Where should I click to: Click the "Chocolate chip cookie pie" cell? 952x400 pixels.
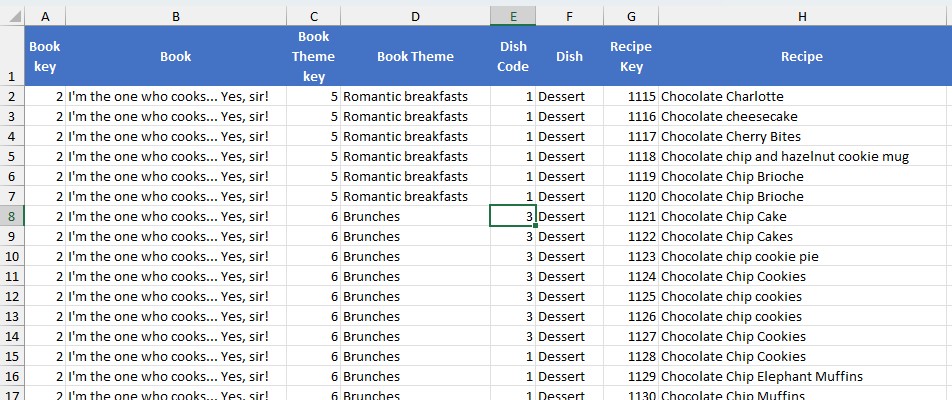[x=802, y=256]
